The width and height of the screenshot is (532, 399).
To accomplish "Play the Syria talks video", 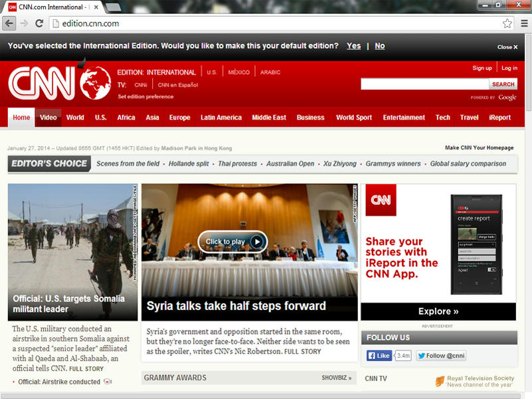I will (232, 242).
